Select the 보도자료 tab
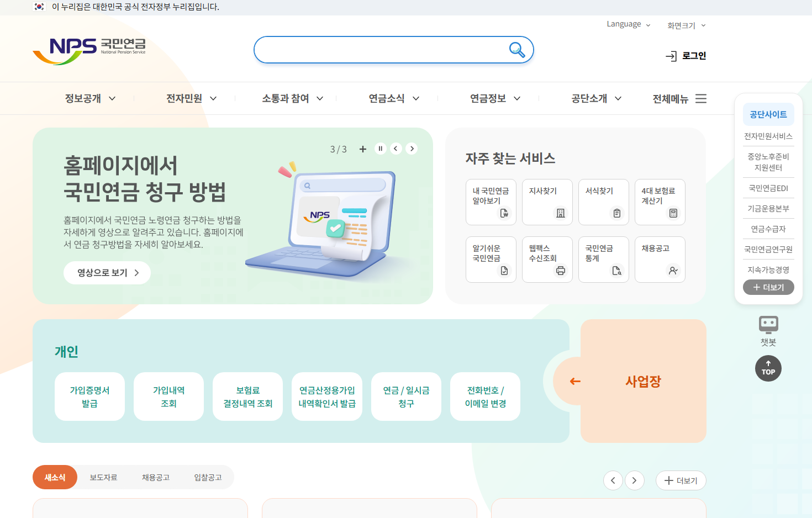 click(x=104, y=477)
